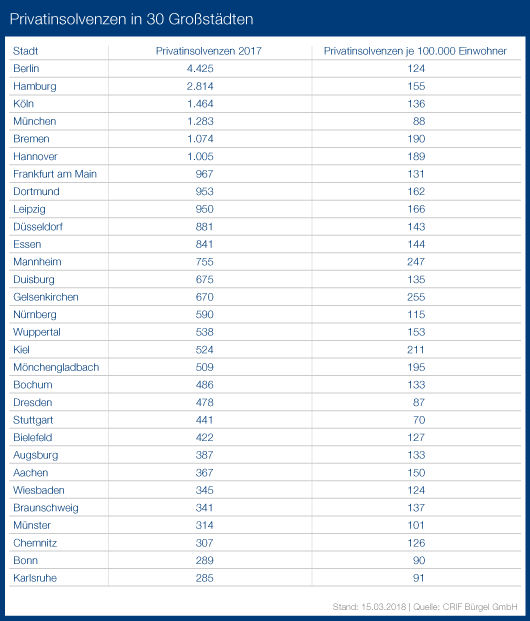Select the Privatinsolvenzen 2017 column header
Viewport: 530px width, 621px height.
click(209, 51)
